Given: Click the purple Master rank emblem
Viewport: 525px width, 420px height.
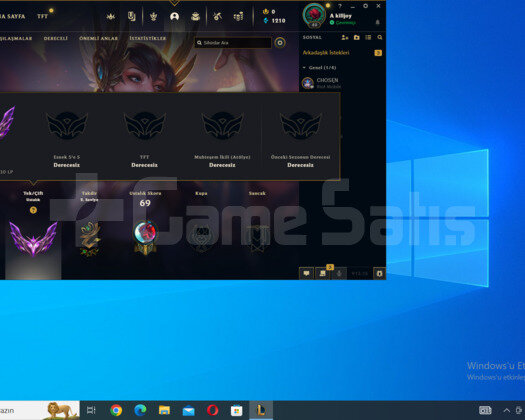Looking at the screenshot, I should click(x=33, y=238).
